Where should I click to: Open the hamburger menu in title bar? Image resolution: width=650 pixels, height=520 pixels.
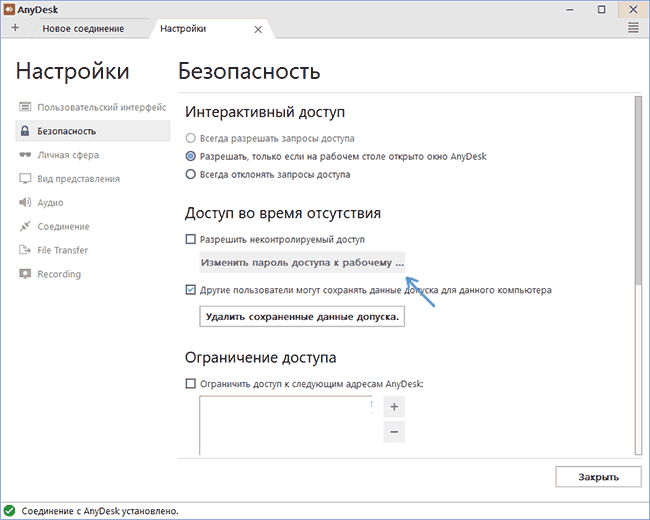click(633, 29)
